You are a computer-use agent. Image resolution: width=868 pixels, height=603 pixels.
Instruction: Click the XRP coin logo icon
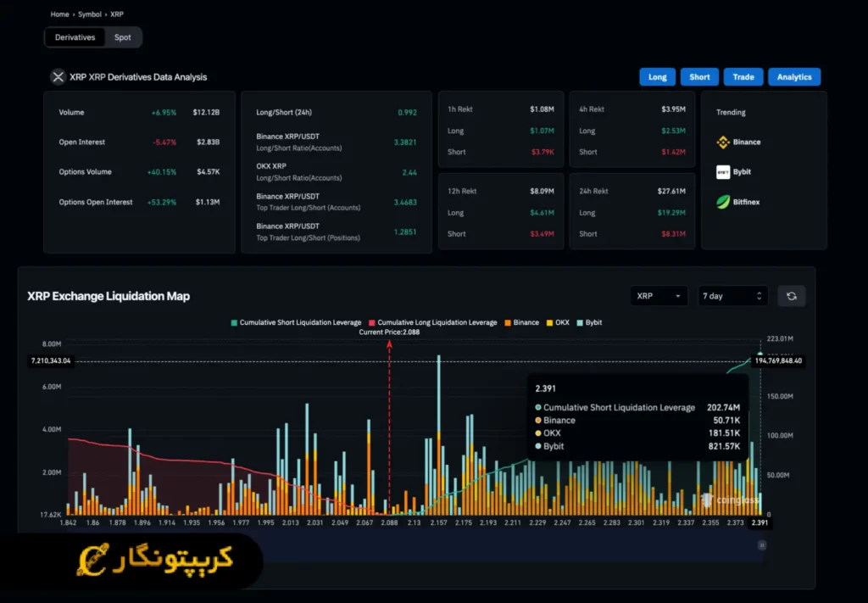coord(58,77)
